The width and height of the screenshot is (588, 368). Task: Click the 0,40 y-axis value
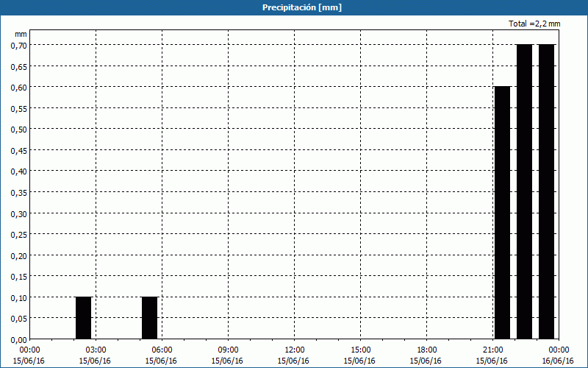click(19, 171)
